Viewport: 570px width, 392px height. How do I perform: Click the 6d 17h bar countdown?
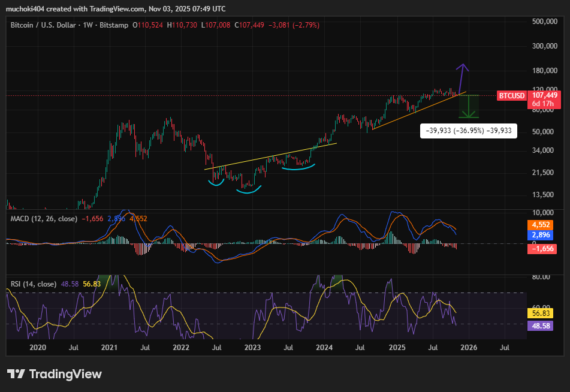pos(543,104)
